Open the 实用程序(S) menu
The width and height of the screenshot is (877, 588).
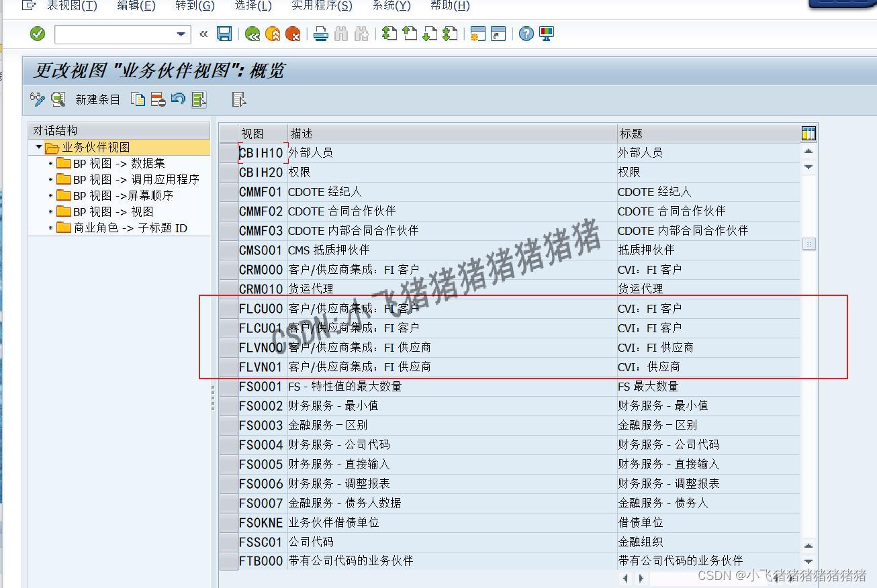tap(322, 5)
